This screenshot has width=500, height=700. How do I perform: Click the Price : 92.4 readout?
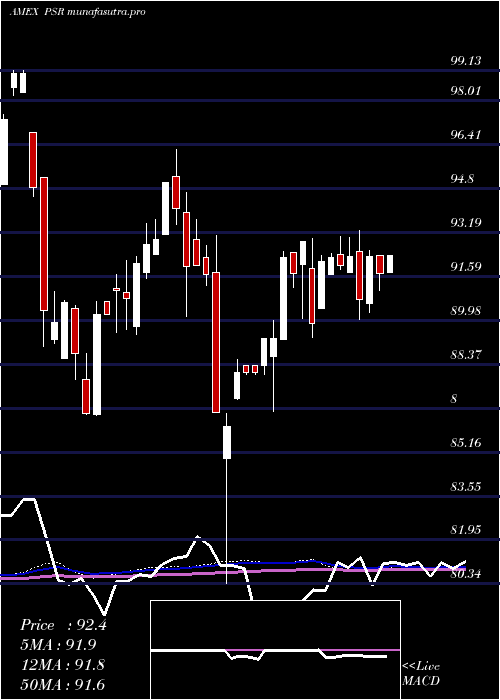63,625
